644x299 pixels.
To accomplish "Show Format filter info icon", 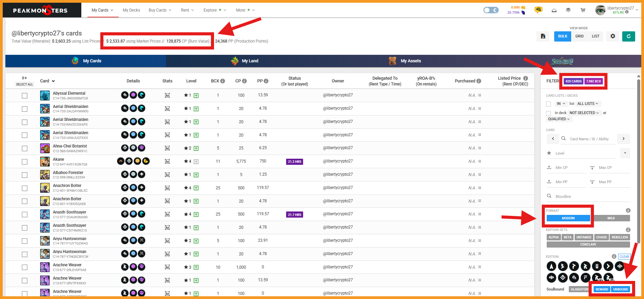I will coord(628,210).
